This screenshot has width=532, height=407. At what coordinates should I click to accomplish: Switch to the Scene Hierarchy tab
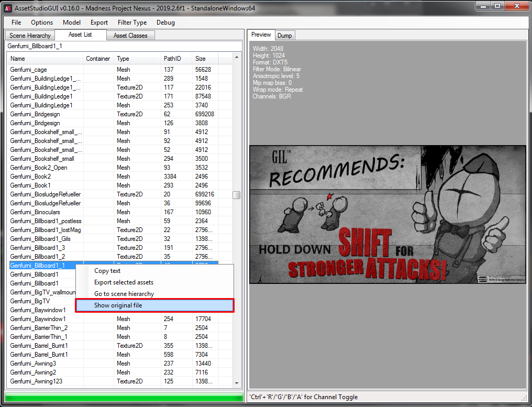click(30, 36)
